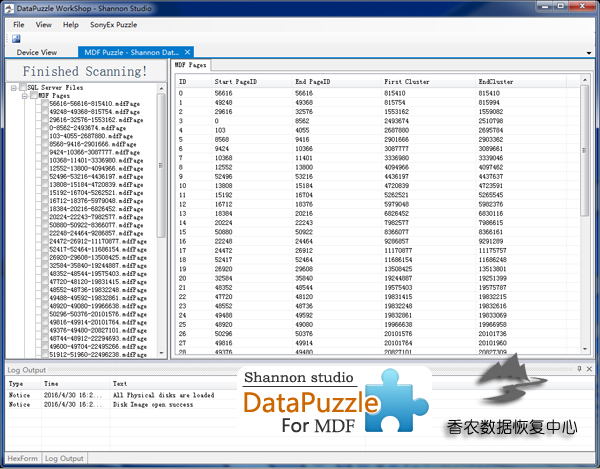This screenshot has width=600, height=469.
Task: Sort by the Start PageID column header
Action: coord(236,79)
